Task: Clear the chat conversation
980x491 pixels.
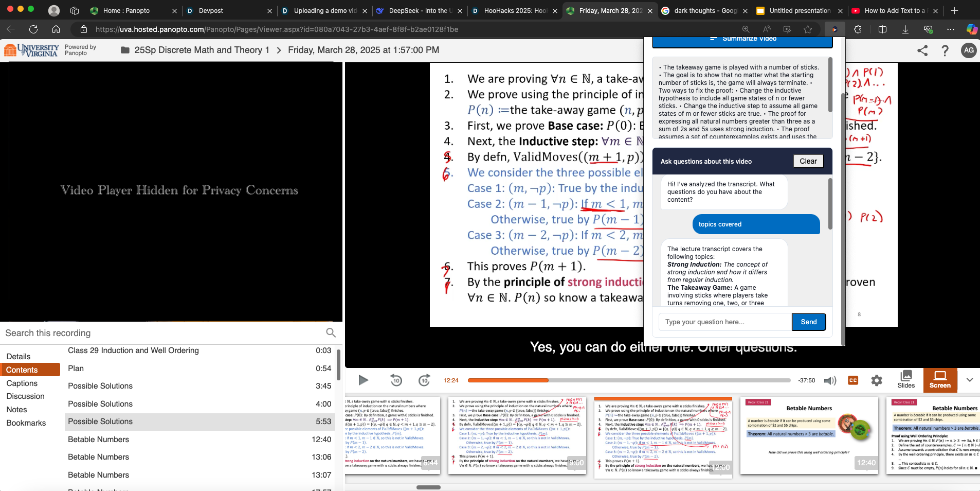Action: click(808, 161)
